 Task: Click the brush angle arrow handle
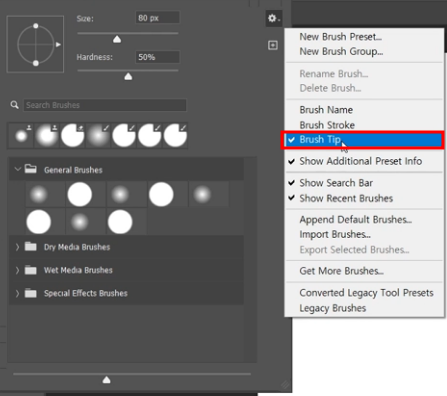(x=58, y=44)
